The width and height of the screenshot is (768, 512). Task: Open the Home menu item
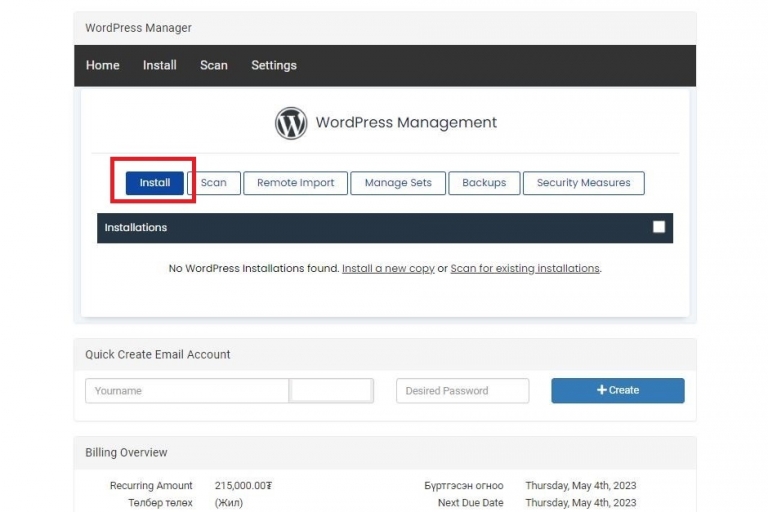[103, 65]
